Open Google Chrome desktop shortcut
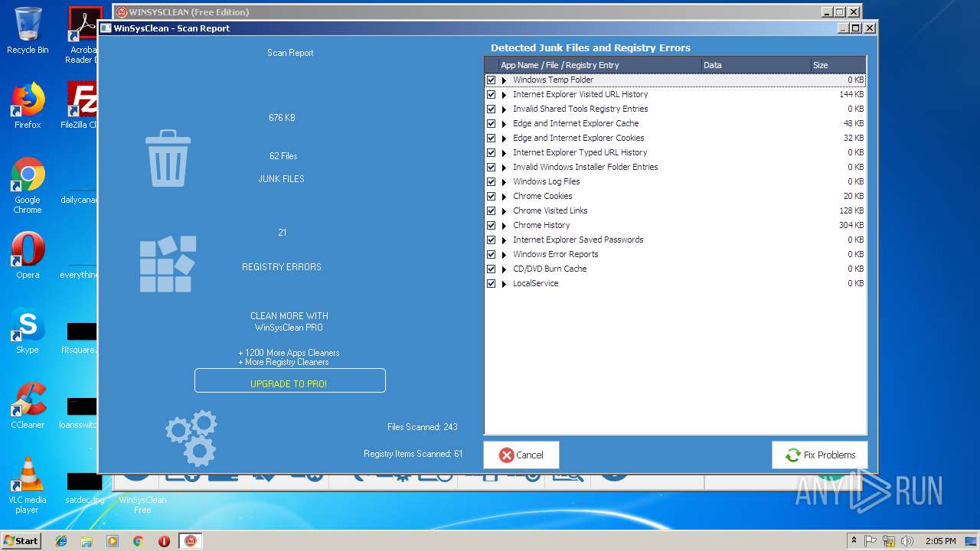The width and height of the screenshot is (980, 551). coord(28,185)
